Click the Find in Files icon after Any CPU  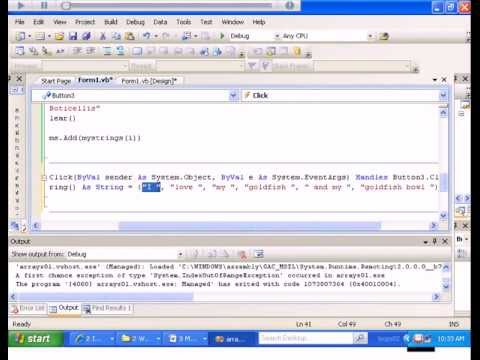click(x=384, y=36)
